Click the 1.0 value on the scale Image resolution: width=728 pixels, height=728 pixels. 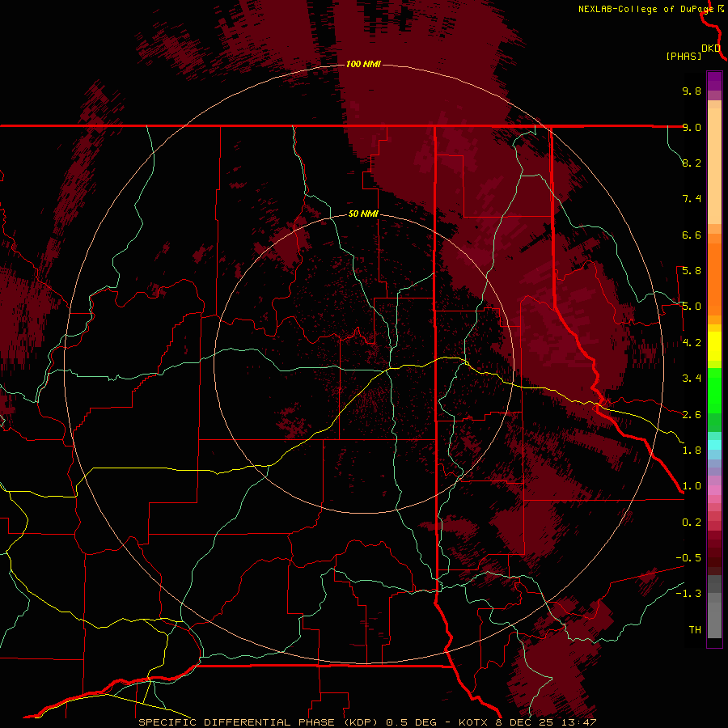(x=692, y=486)
